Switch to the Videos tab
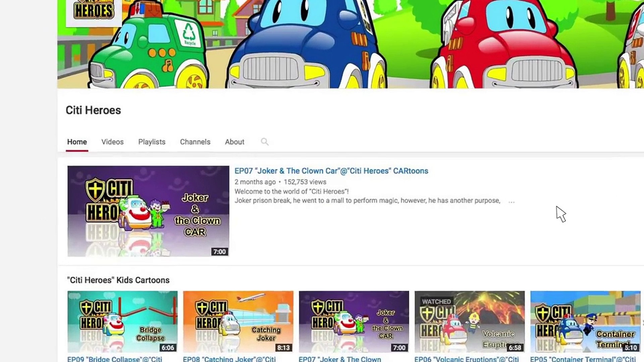The width and height of the screenshot is (644, 362). [112, 142]
